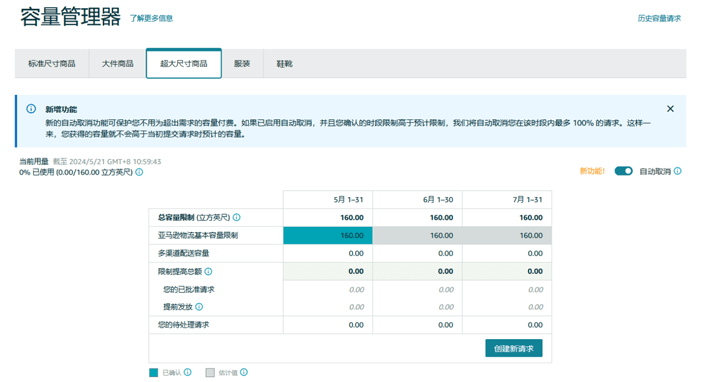
Task: Click the 新功能! orange label
Action: click(592, 171)
